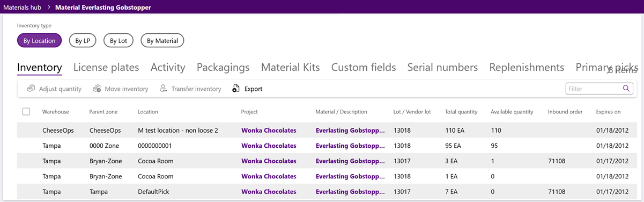Select the By Material inventory type
Viewport: 644px width, 202px height.
pos(162,40)
